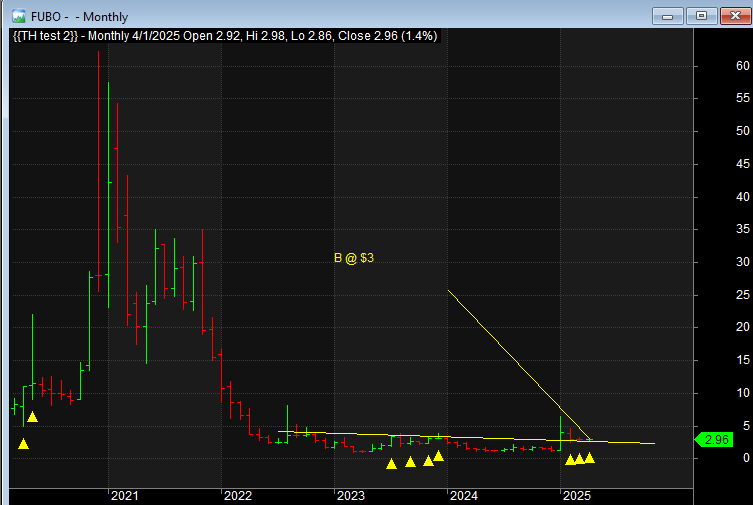Viewport: 753px width, 505px height.
Task: Maximize the FUBO chart window
Action: [701, 16]
